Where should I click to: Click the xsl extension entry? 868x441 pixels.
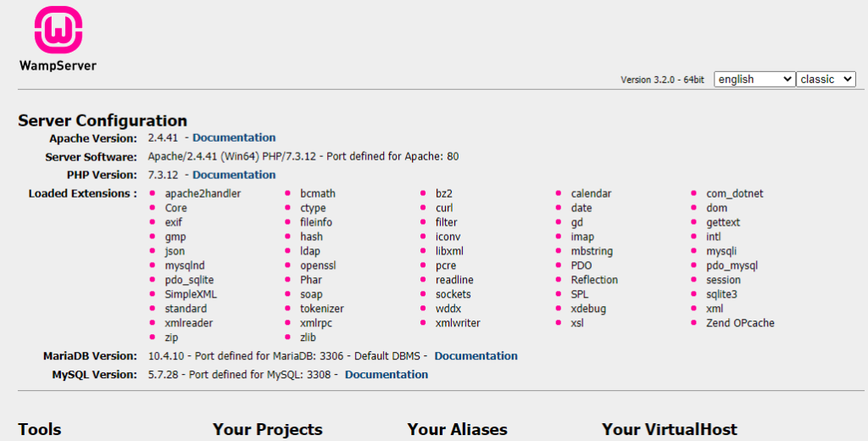coord(577,323)
